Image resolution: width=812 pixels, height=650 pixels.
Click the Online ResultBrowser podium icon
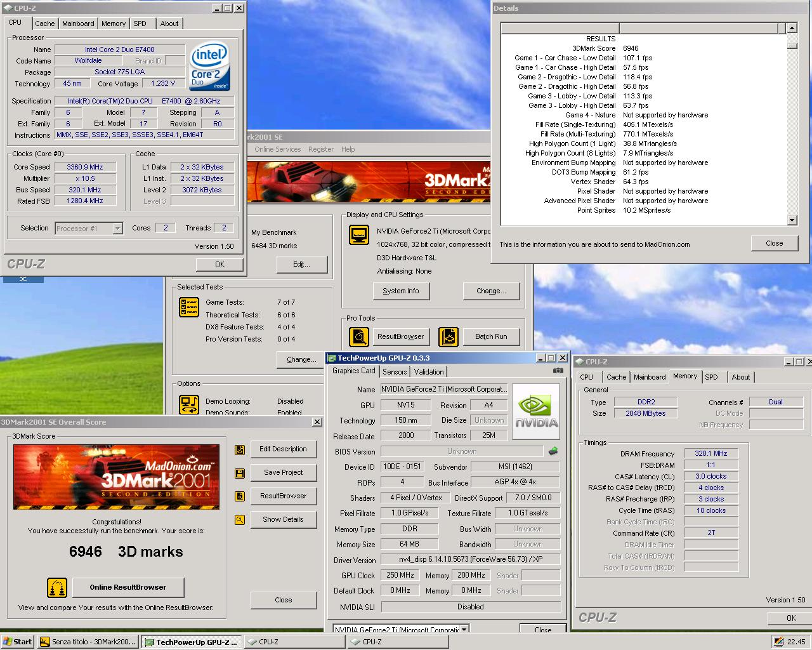(57, 588)
